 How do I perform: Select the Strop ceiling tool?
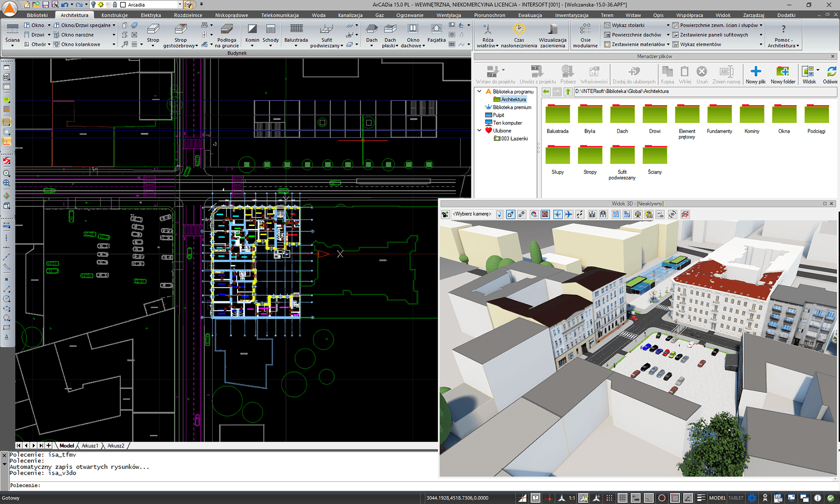click(153, 34)
